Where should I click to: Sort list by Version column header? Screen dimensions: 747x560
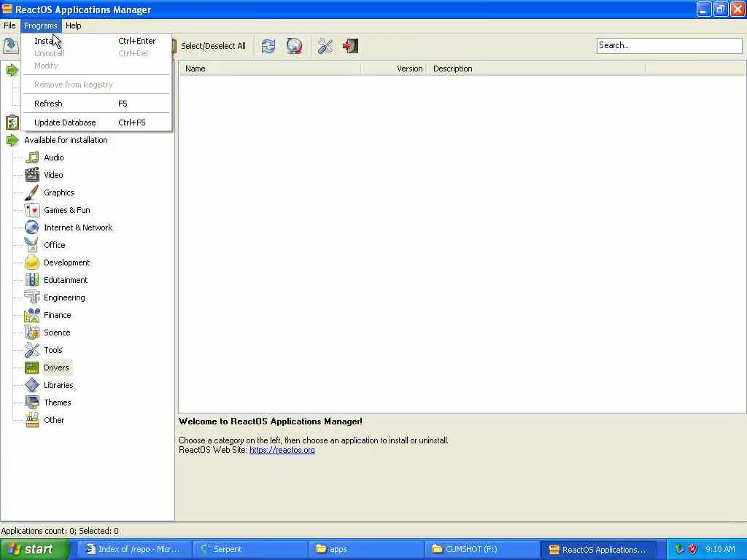(394, 69)
